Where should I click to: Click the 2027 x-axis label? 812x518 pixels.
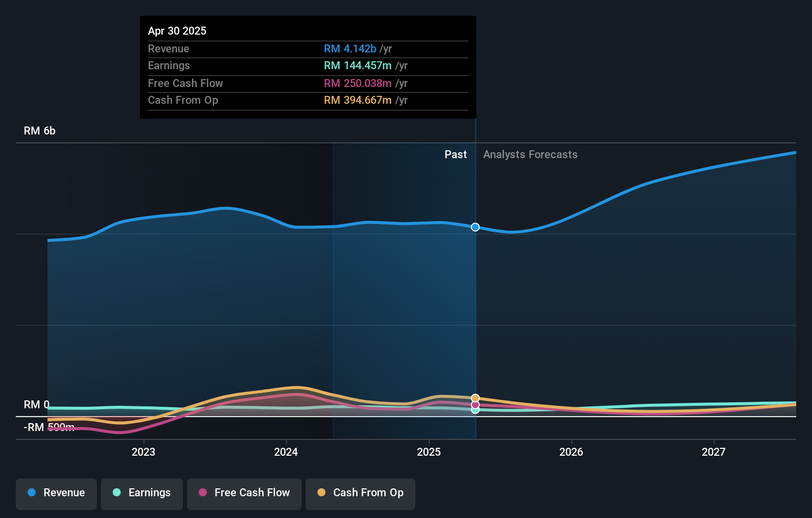(714, 452)
